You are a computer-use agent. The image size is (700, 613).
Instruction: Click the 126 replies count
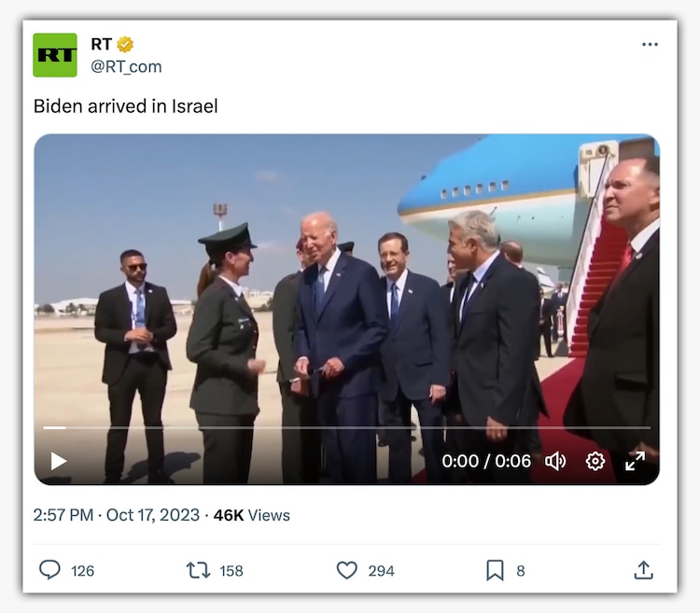click(82, 571)
